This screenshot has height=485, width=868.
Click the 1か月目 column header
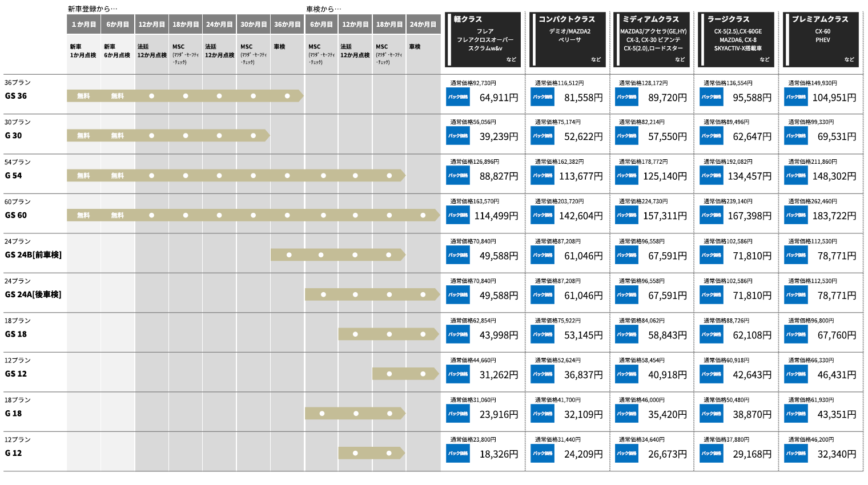84,25
